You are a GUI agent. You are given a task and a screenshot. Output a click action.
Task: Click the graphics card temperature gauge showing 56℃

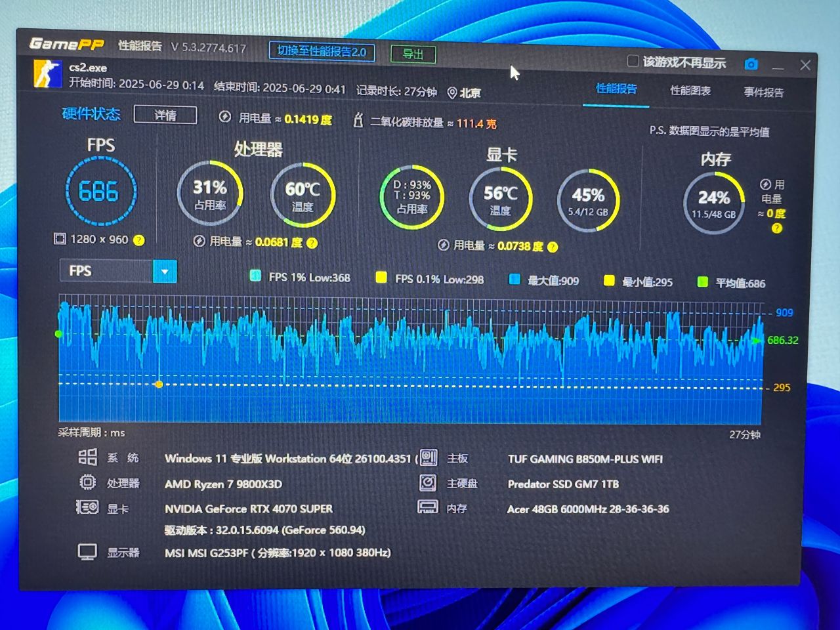(x=500, y=199)
